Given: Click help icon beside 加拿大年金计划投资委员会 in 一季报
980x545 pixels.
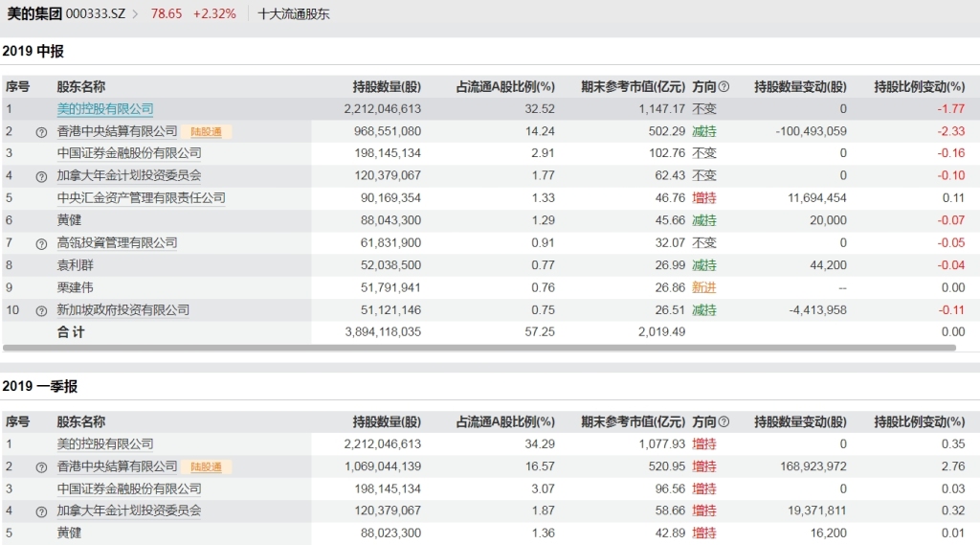Looking at the screenshot, I should point(41,511).
